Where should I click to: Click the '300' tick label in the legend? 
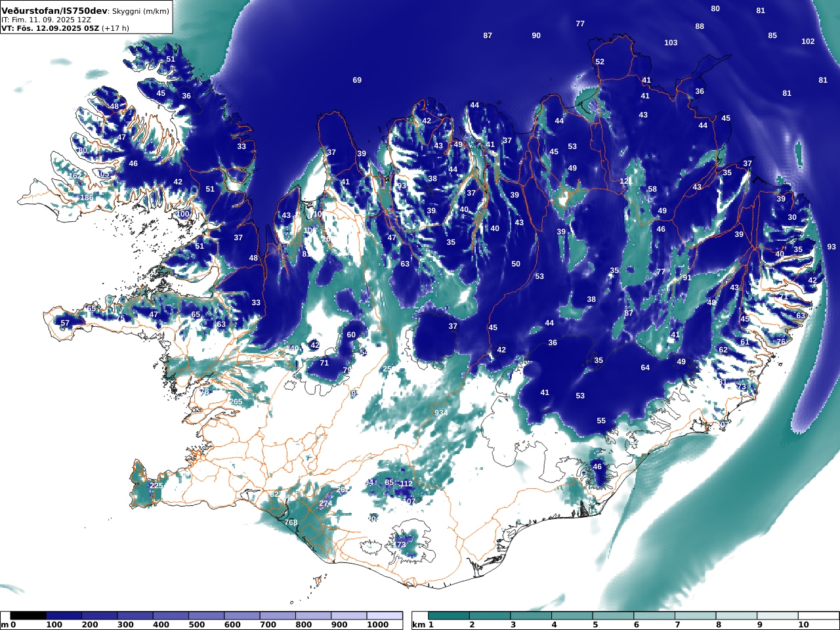[126, 625]
